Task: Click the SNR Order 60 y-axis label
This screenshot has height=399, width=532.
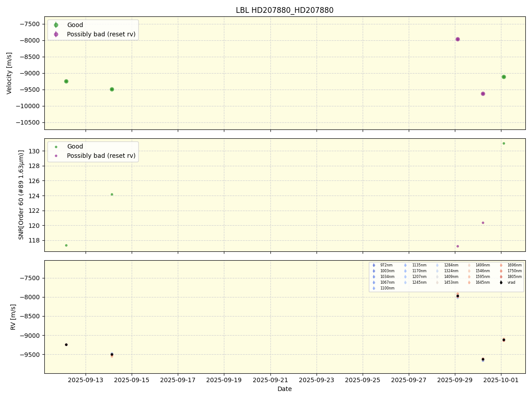Action: coord(21,195)
